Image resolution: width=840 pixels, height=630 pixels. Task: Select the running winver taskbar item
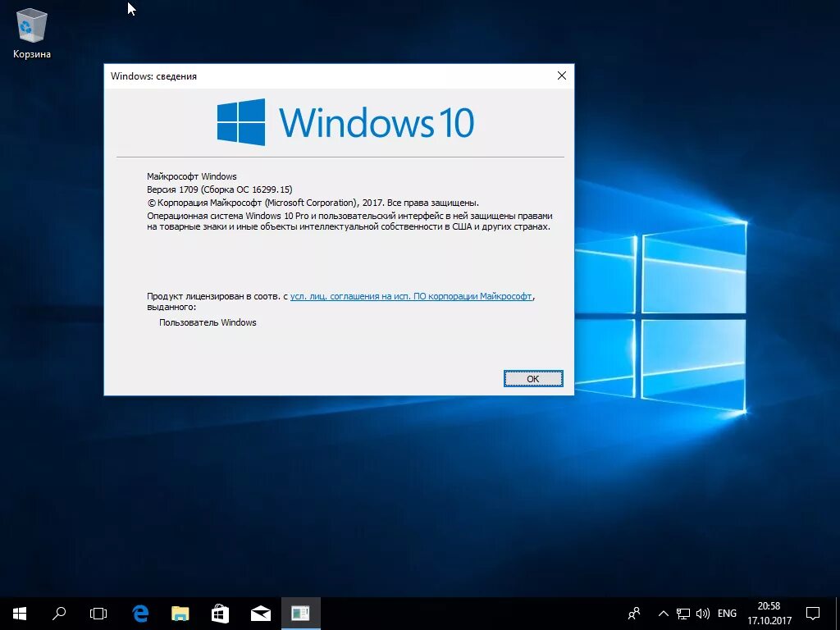(300, 614)
